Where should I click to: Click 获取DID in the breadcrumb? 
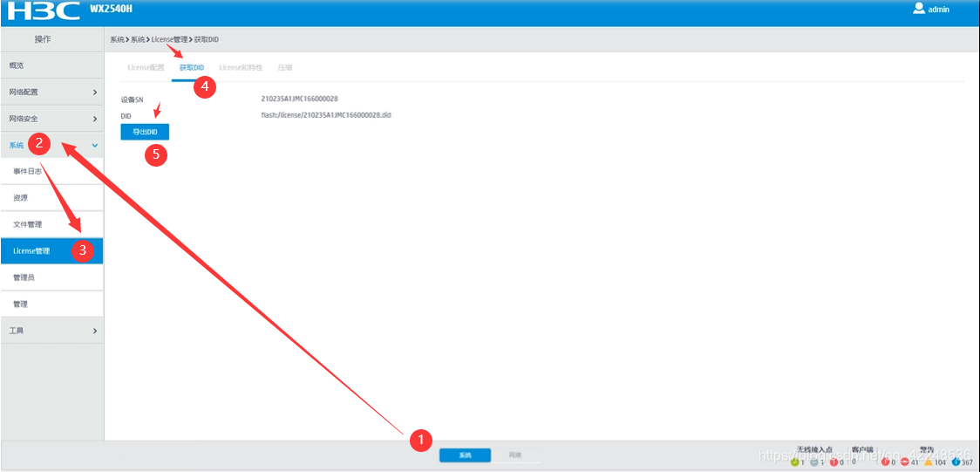tap(207, 39)
